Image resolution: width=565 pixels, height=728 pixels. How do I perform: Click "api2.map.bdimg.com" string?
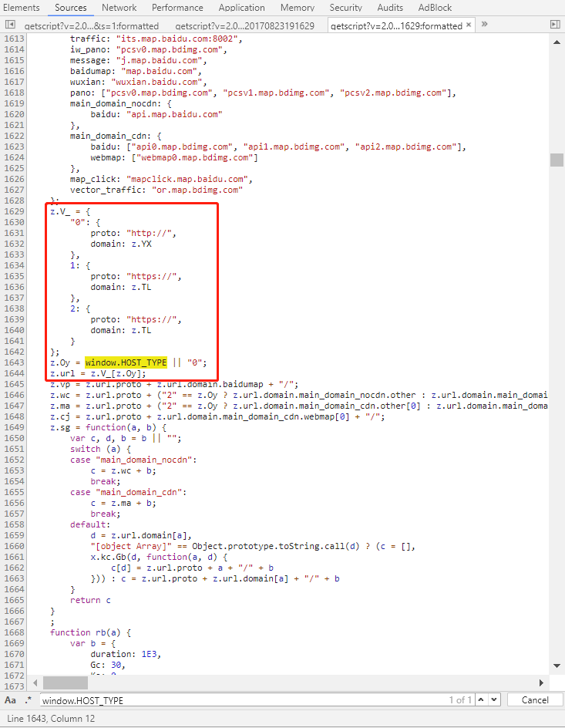click(x=405, y=147)
